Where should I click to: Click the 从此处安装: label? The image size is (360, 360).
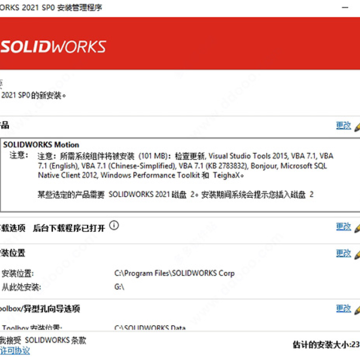pyautogui.click(x=21, y=287)
